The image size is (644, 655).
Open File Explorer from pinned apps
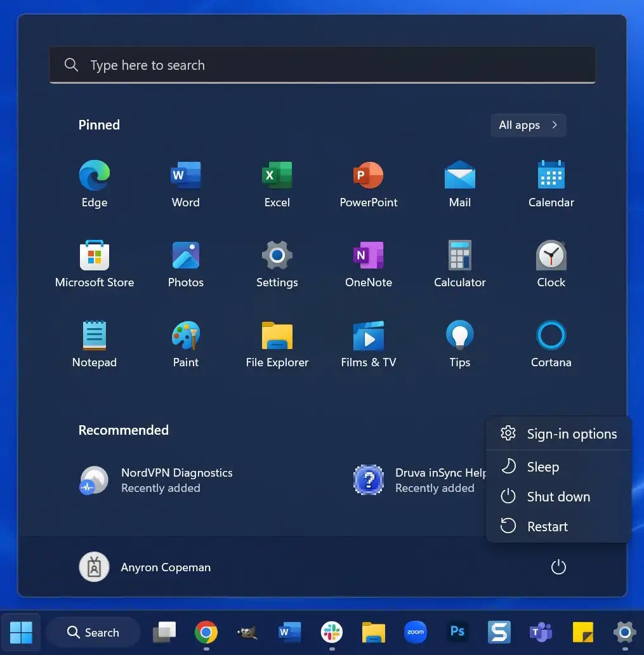click(277, 344)
